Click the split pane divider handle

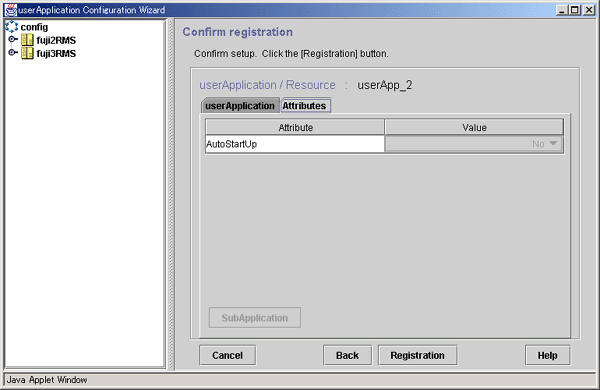171,194
